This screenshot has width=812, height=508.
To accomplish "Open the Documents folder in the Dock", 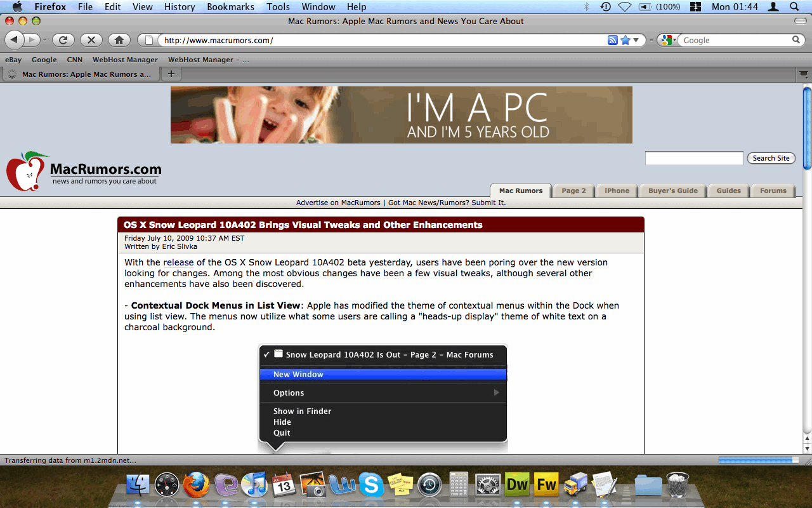I will (648, 485).
